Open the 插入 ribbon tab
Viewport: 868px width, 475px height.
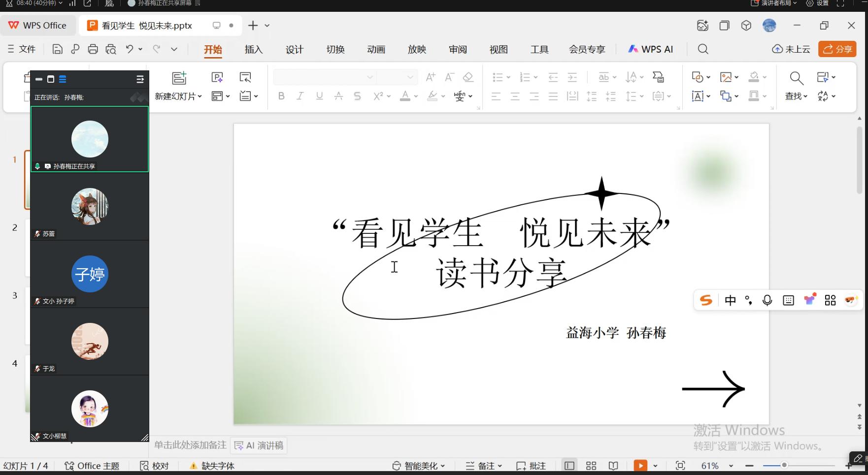[254, 49]
